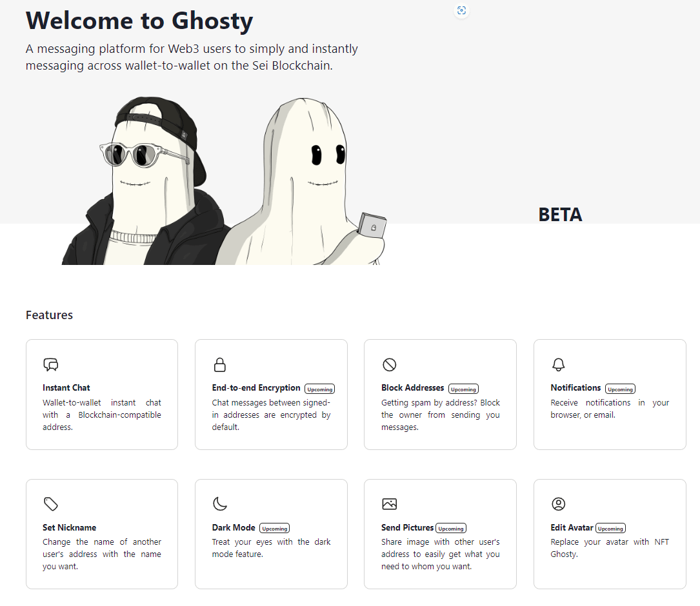
Task: Click the Welcome to Ghosty heading
Action: click(139, 21)
